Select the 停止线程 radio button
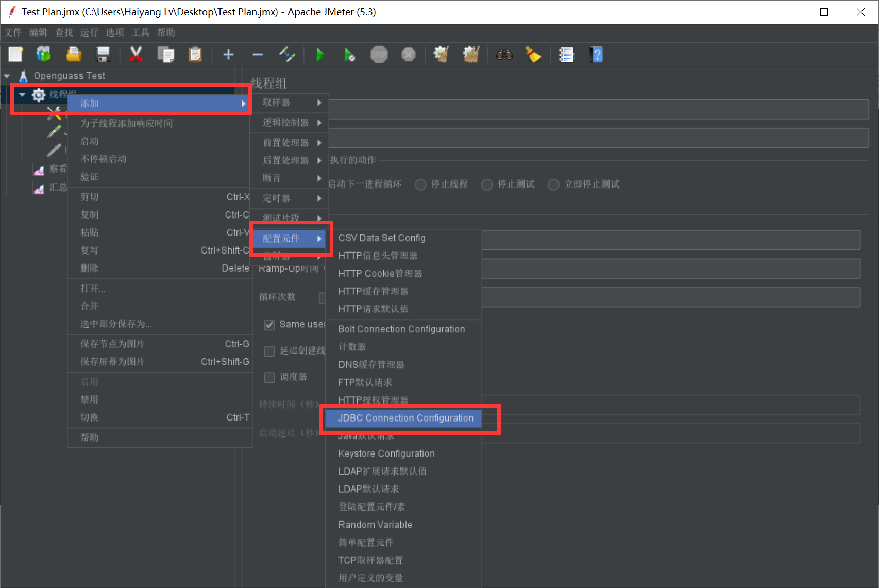879x588 pixels. 420,184
